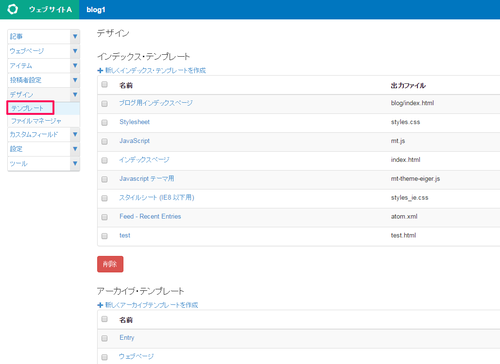Click 新しくインデックス・テンプレートを作成 link
Screen dimensions: 500x364
pos(156,70)
